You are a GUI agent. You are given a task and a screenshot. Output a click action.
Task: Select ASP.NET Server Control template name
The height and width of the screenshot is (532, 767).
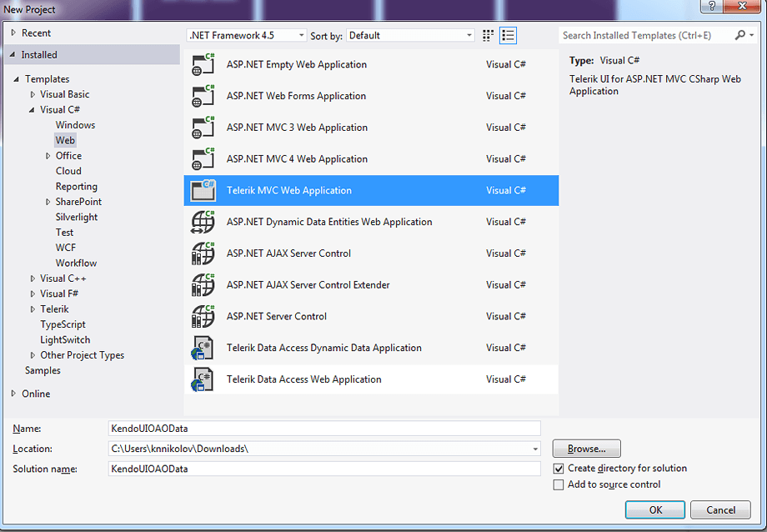click(x=277, y=316)
